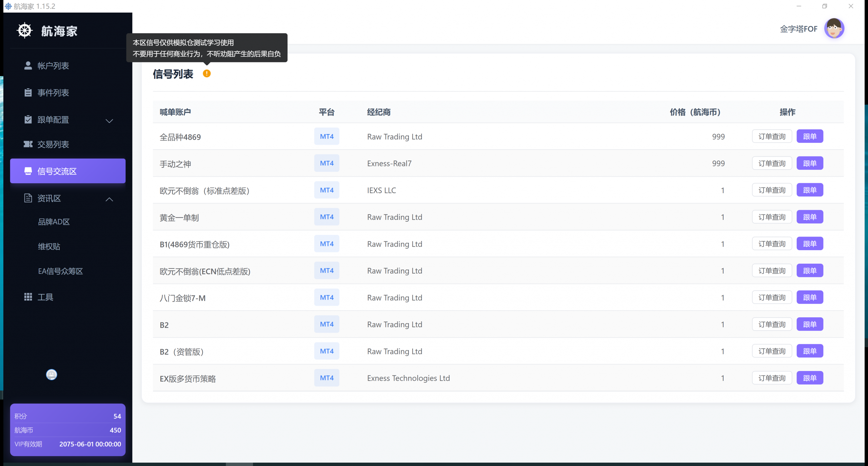Select the EA信号众筹区 submenu item
The height and width of the screenshot is (466, 868).
coord(60,271)
